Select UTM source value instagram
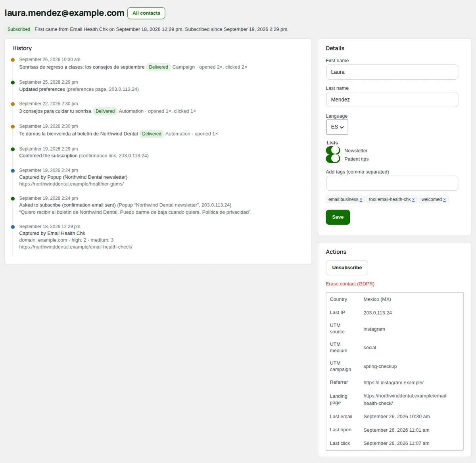The height and width of the screenshot is (463, 476). [374, 329]
